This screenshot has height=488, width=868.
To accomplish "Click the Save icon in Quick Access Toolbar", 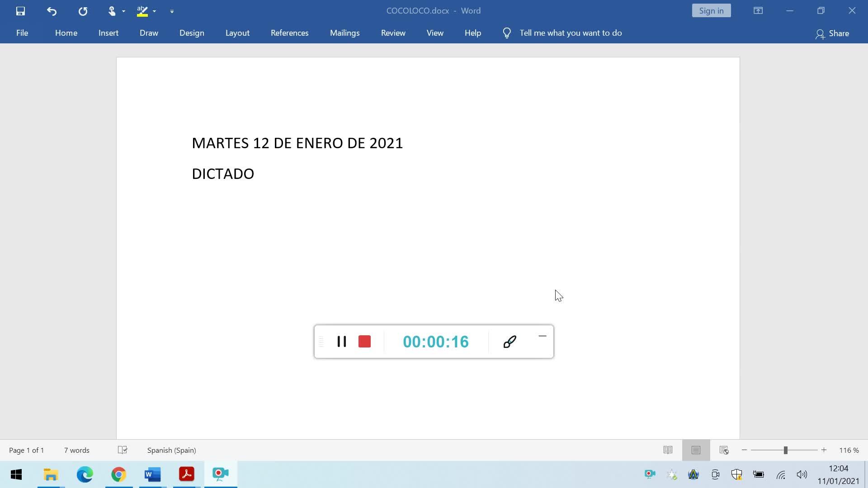I will [20, 11].
